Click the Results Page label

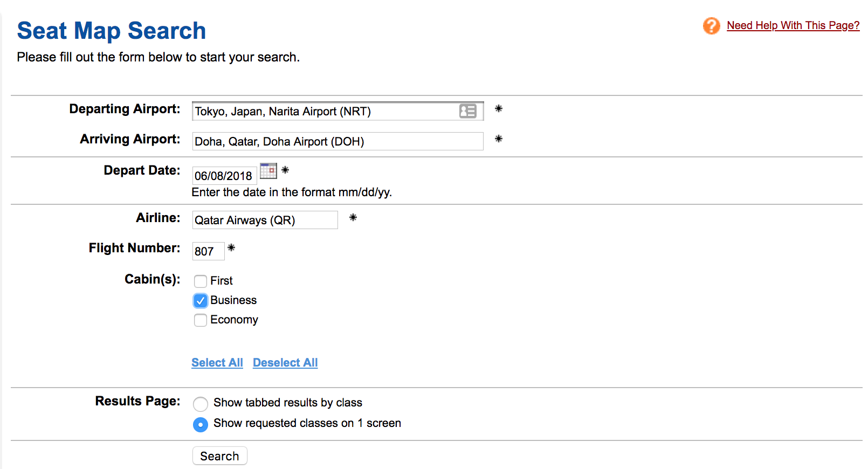point(137,401)
